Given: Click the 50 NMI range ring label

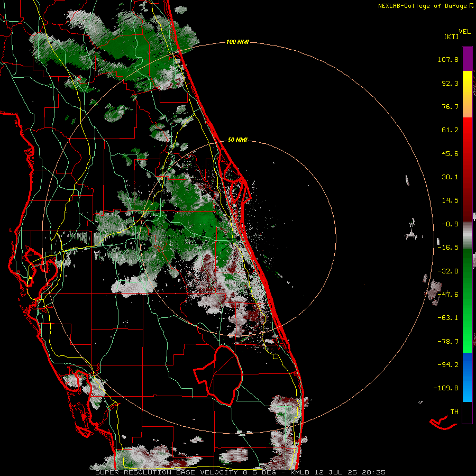Looking at the screenshot, I should click(237, 140).
